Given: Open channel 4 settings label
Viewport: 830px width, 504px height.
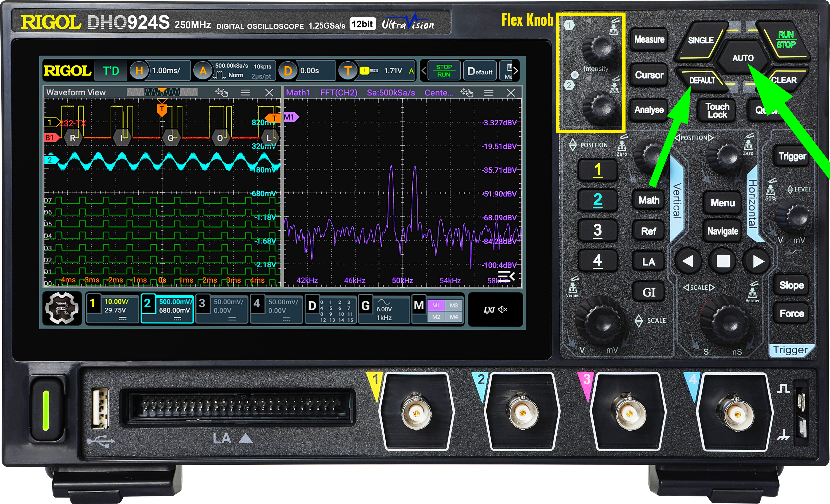Looking at the screenshot, I should 276,309.
